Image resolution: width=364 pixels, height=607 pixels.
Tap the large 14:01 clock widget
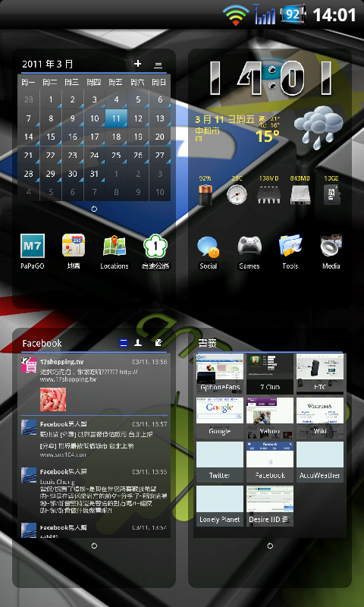[x=271, y=79]
